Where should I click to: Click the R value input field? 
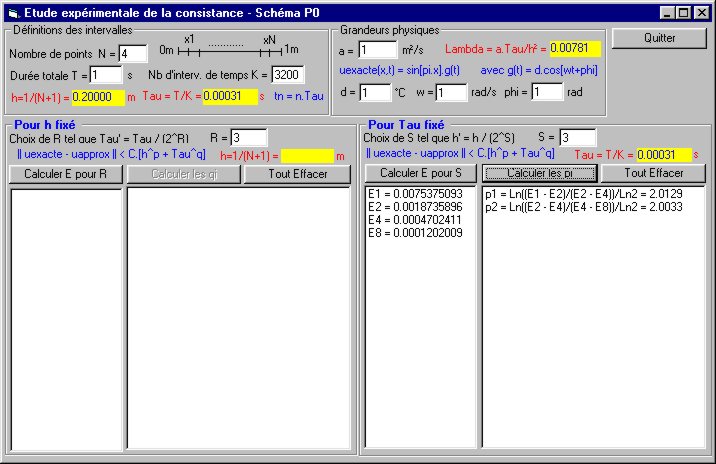(x=249, y=138)
